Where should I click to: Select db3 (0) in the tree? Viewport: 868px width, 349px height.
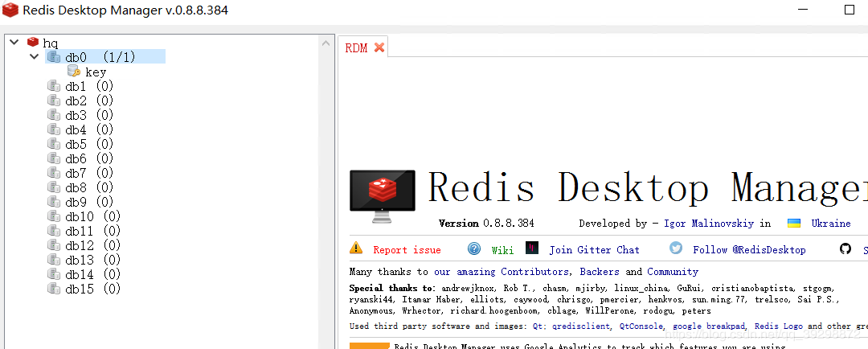tap(89, 115)
